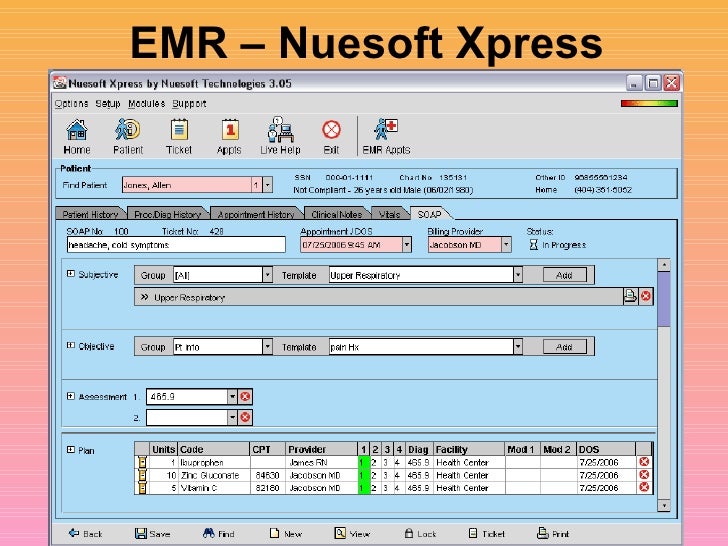This screenshot has width=728, height=546.
Task: Open the Options menu
Action: pos(71,104)
